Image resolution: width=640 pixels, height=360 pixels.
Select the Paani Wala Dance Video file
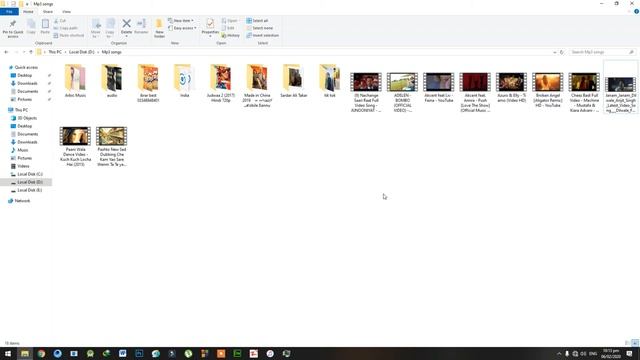75,146
